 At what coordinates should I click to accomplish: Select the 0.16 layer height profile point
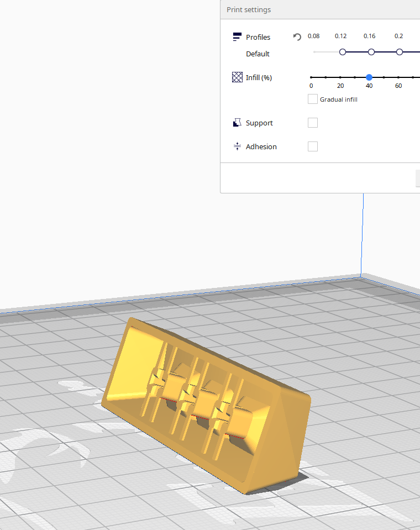coord(371,52)
